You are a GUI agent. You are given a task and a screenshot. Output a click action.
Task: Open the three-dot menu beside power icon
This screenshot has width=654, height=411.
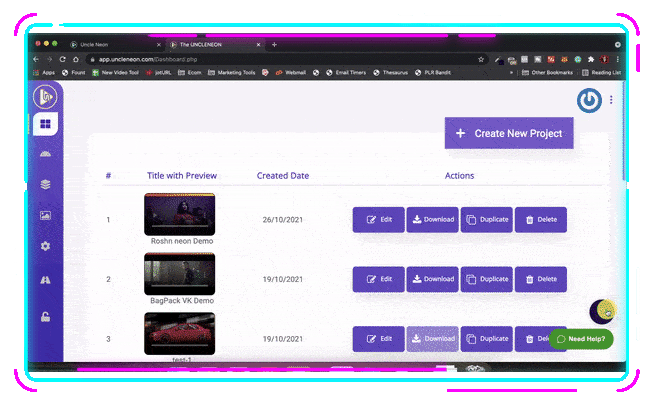click(611, 100)
